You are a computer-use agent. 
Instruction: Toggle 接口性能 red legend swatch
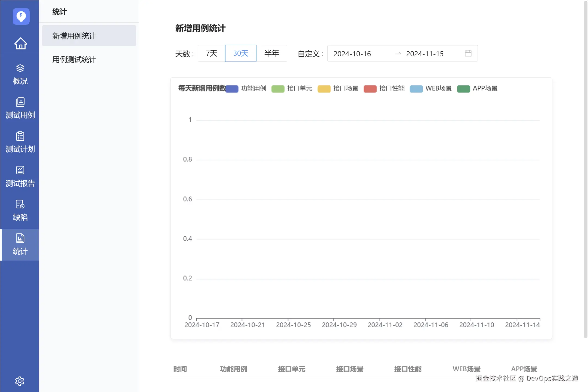(370, 89)
